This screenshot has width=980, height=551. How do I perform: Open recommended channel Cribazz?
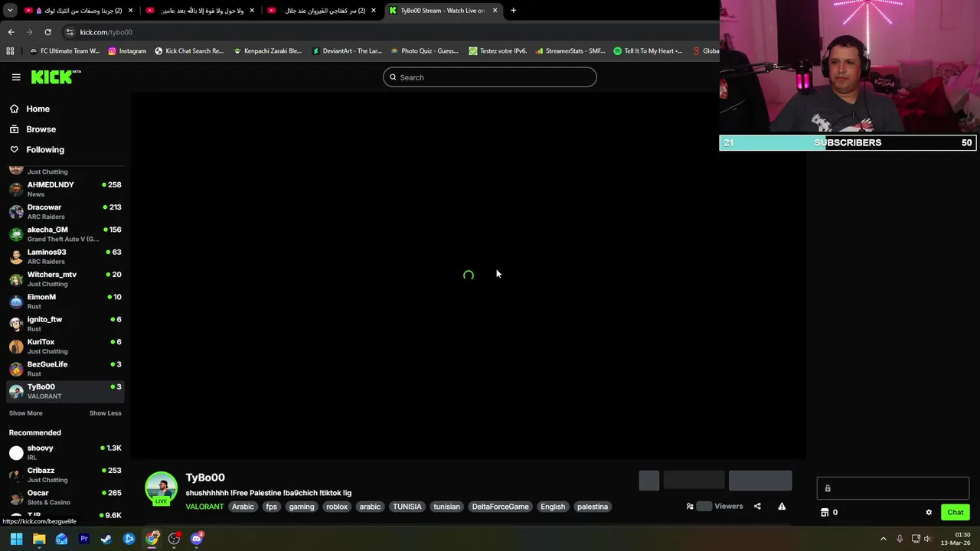pyautogui.click(x=65, y=474)
